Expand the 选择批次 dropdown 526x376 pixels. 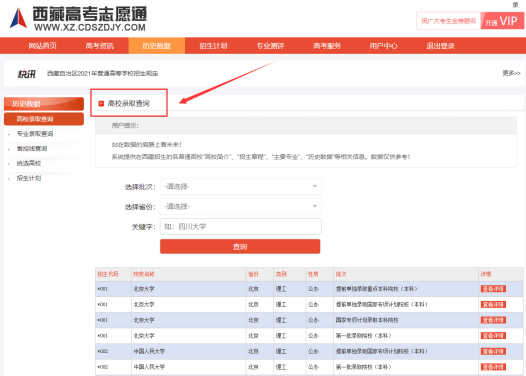point(241,186)
